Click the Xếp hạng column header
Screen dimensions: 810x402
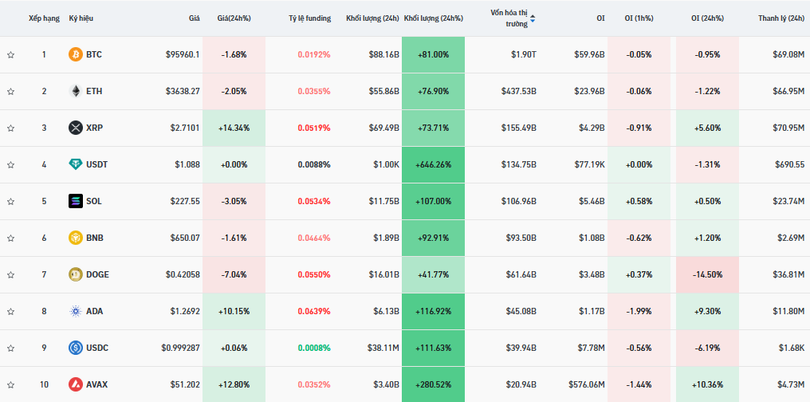point(43,18)
